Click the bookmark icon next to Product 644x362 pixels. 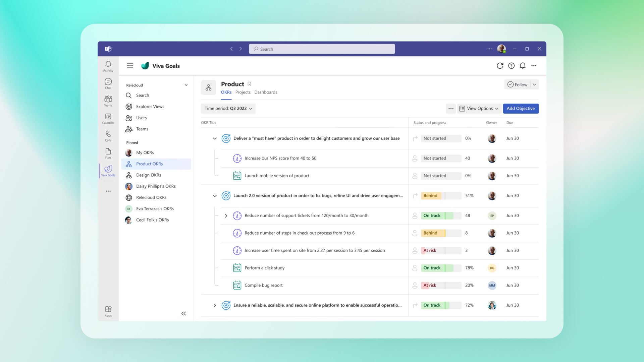(249, 84)
